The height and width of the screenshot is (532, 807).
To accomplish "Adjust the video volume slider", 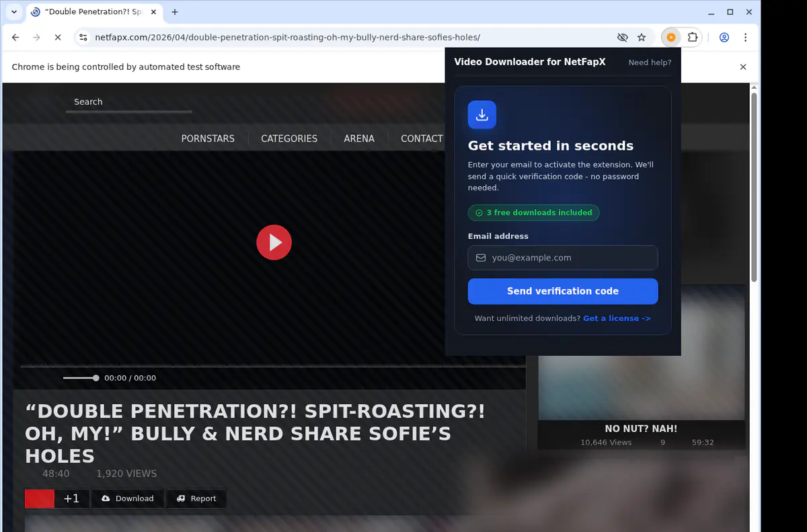I will click(x=81, y=378).
